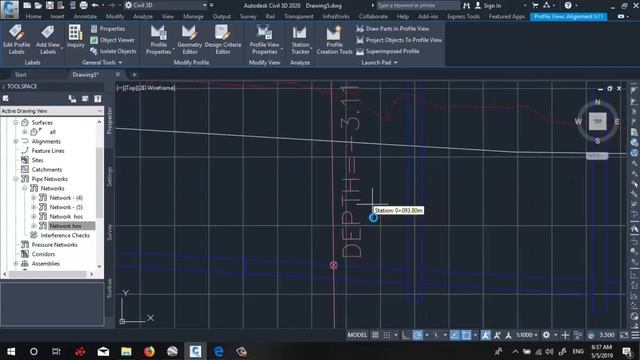
Task: Expand the Assemblies tree node
Action: pyautogui.click(x=16, y=263)
